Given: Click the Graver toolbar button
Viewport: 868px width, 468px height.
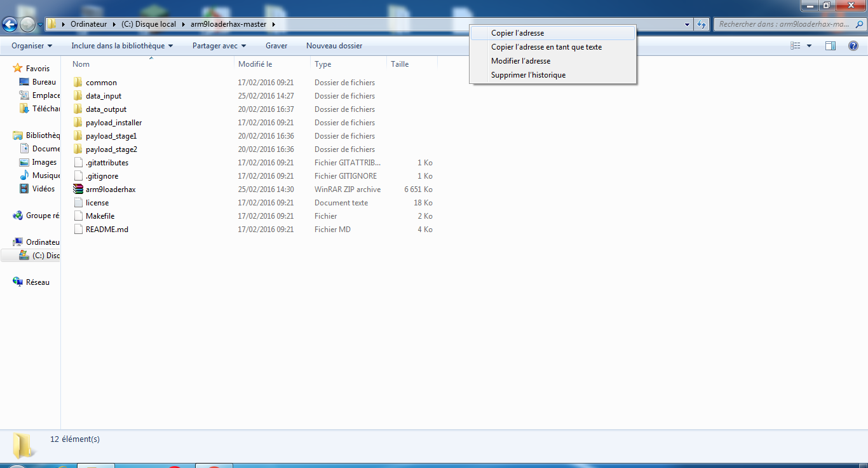Looking at the screenshot, I should (276, 46).
